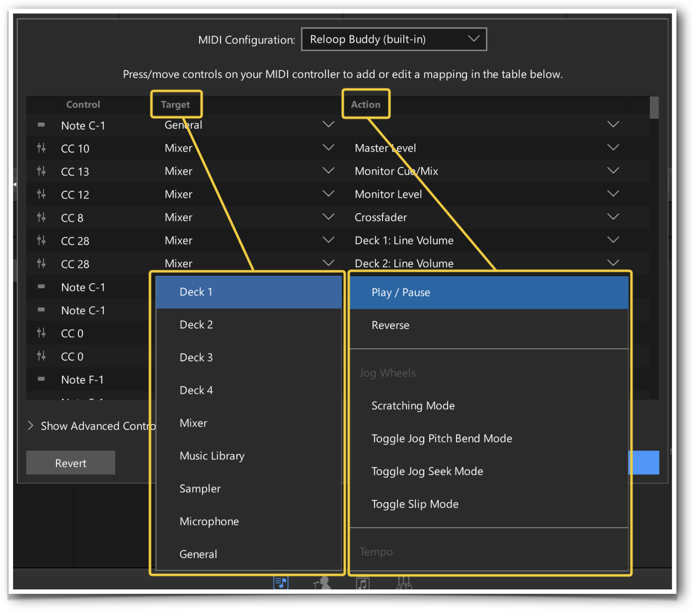The height and width of the screenshot is (616, 695).
Task: Select Microphone from the Target list
Action: pyautogui.click(x=249, y=522)
